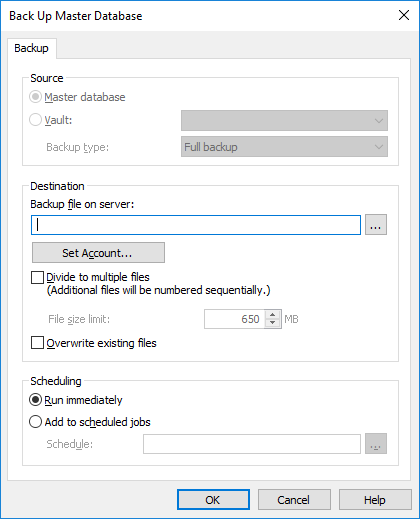The height and width of the screenshot is (519, 420).
Task: Enable Divide to multiple files checkbox
Action: tap(37, 277)
